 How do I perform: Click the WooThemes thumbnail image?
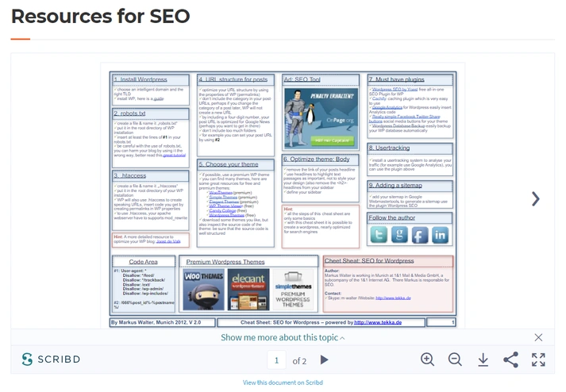pyautogui.click(x=203, y=289)
